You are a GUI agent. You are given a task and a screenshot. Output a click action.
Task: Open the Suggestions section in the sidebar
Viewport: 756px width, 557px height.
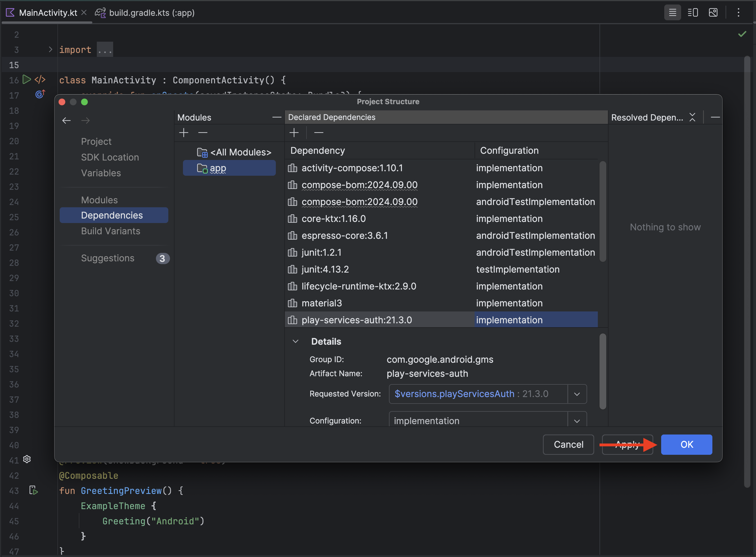[108, 258]
